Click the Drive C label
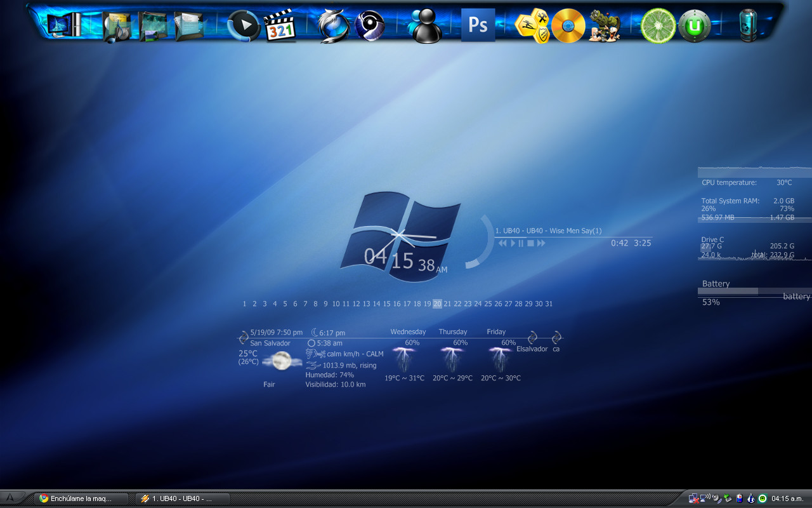The width and height of the screenshot is (812, 508). [712, 239]
